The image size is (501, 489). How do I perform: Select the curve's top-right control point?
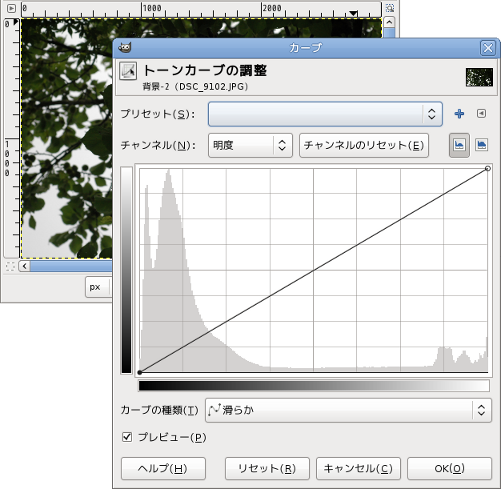[x=488, y=169]
